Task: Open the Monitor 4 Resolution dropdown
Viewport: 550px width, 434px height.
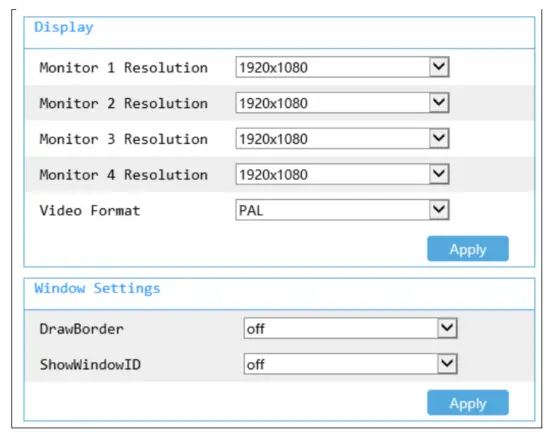Action: tap(342, 174)
